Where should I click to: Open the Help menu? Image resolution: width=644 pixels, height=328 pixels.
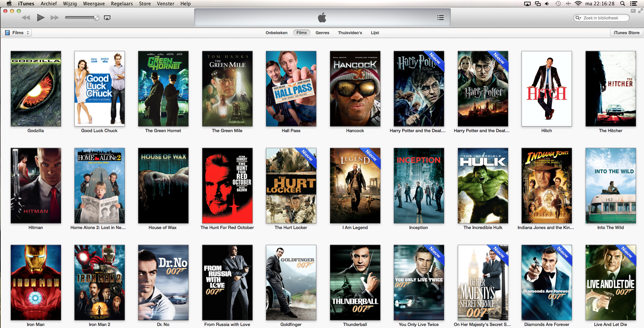pos(185,4)
